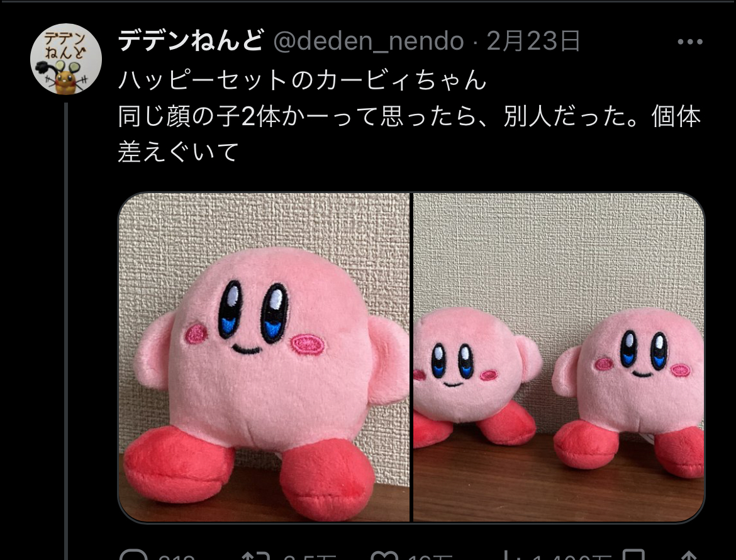The image size is (736, 560).
Task: Click the like count next to heart
Action: (x=430, y=557)
